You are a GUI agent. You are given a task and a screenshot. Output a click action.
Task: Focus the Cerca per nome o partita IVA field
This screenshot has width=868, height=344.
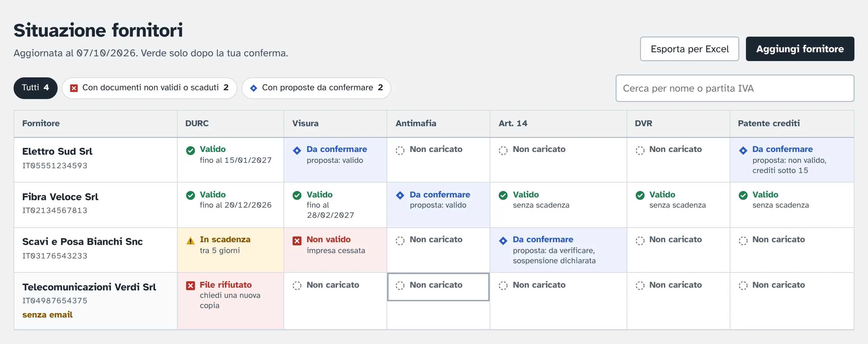pos(735,88)
